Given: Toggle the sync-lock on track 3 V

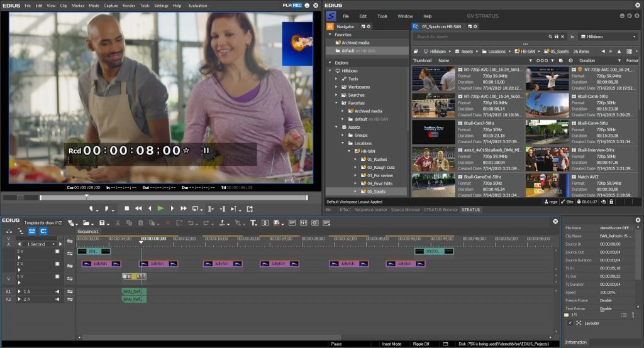Looking at the screenshot, I should tap(70, 254).
